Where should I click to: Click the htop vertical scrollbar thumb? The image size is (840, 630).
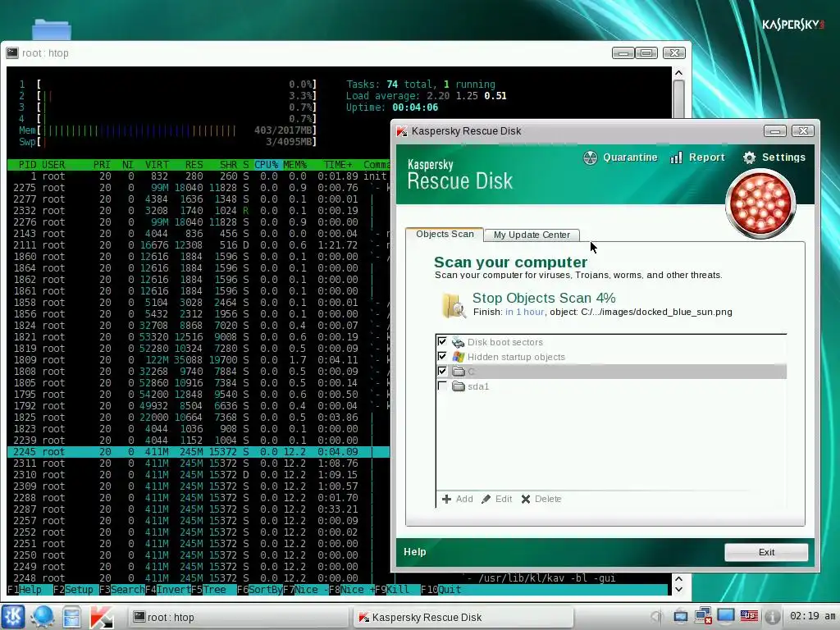click(678, 99)
